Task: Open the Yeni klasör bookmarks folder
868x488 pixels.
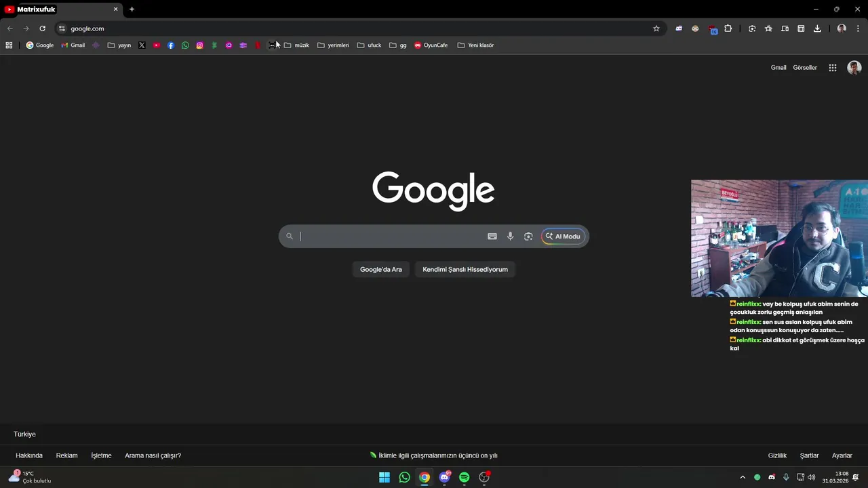Action: 475,45
